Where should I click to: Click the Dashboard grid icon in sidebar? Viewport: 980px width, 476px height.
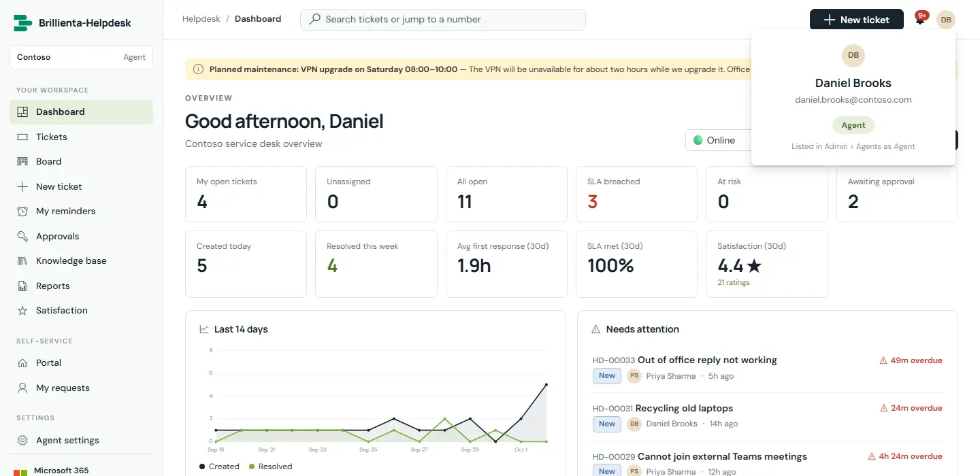(22, 112)
